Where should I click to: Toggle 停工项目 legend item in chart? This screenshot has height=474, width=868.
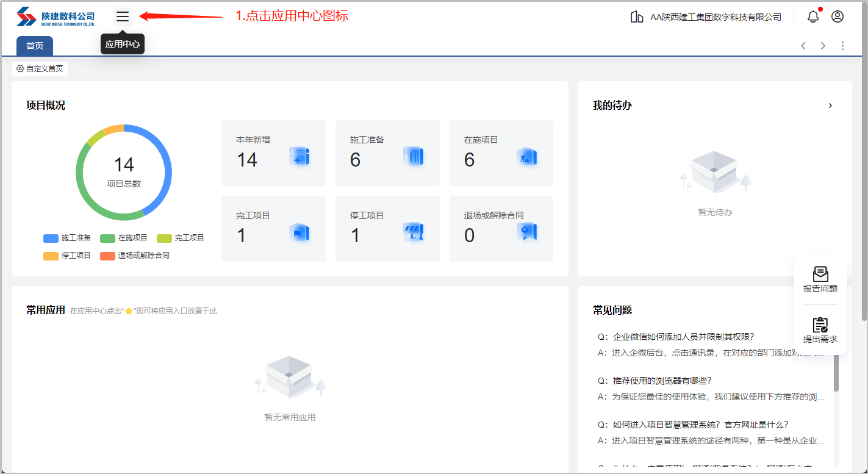(67, 256)
